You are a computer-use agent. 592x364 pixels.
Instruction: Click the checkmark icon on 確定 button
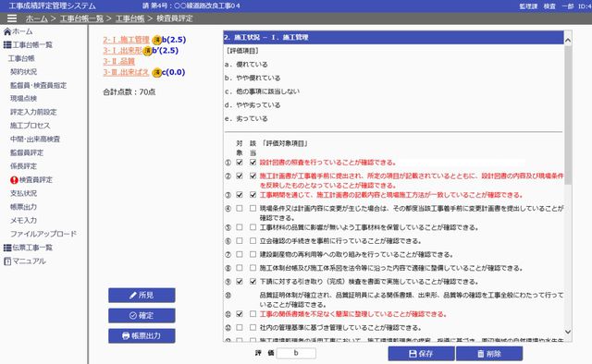[133, 316]
